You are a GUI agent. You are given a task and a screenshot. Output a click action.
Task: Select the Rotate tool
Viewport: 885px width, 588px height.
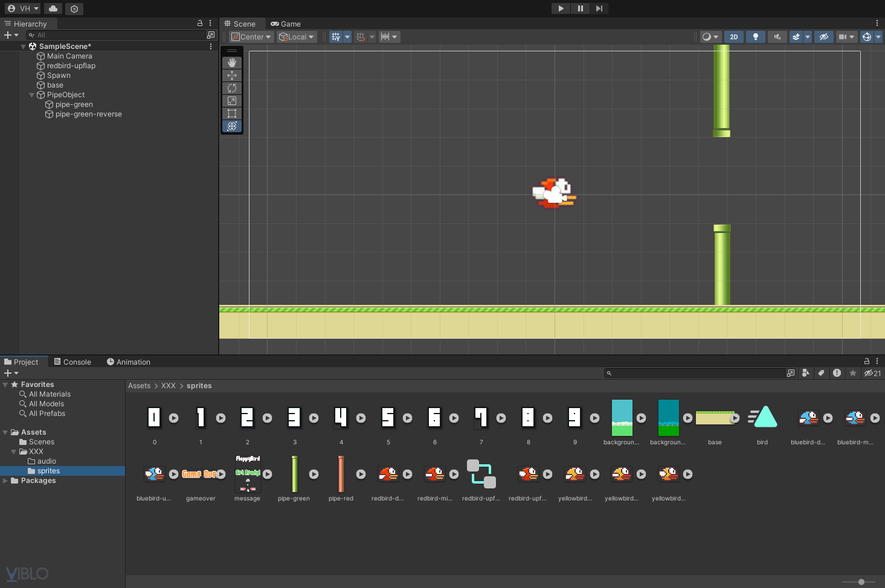point(232,88)
